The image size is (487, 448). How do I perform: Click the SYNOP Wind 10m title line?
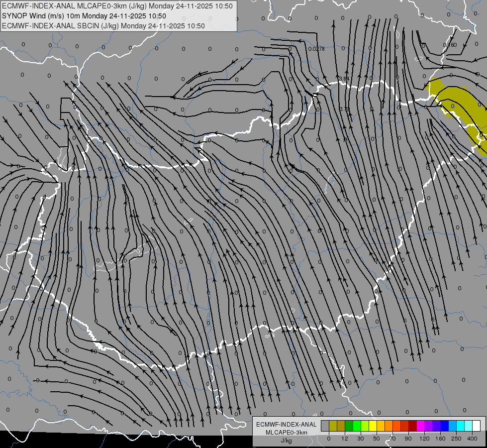coord(84,16)
